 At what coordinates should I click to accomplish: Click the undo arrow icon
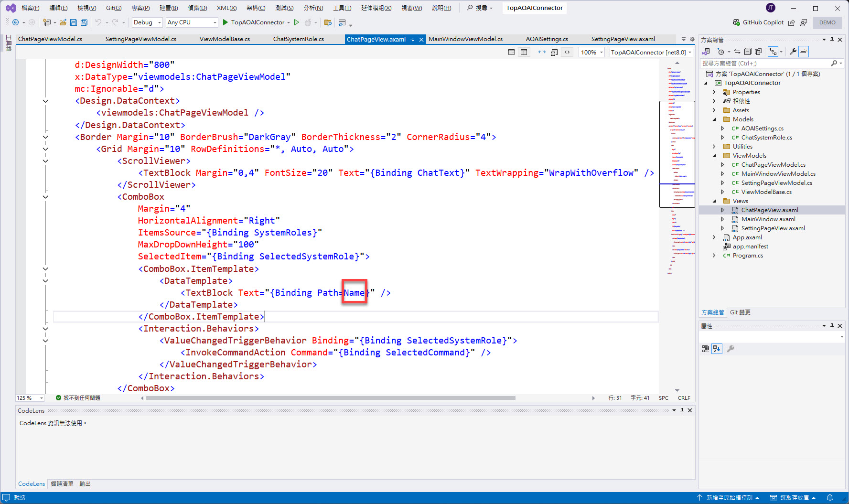[98, 22]
